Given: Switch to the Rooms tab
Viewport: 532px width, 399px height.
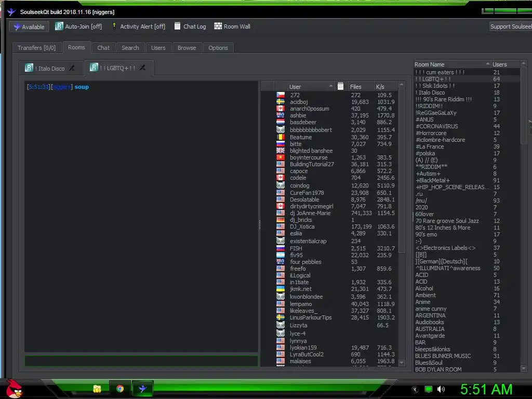Looking at the screenshot, I should 77,47.
